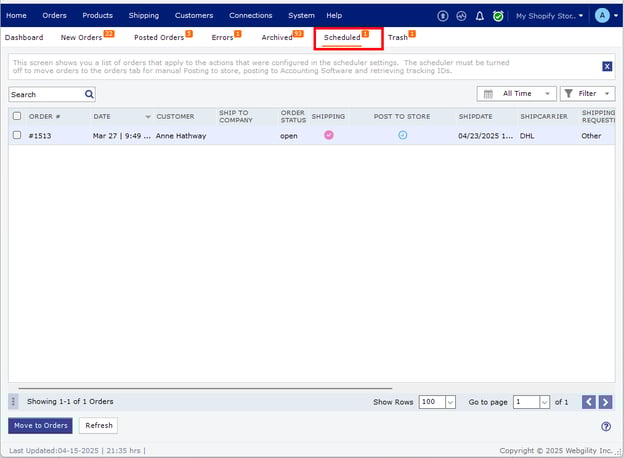Image resolution: width=624 pixels, height=458 pixels.
Task: Open the help question mark icon
Action: pos(606,426)
